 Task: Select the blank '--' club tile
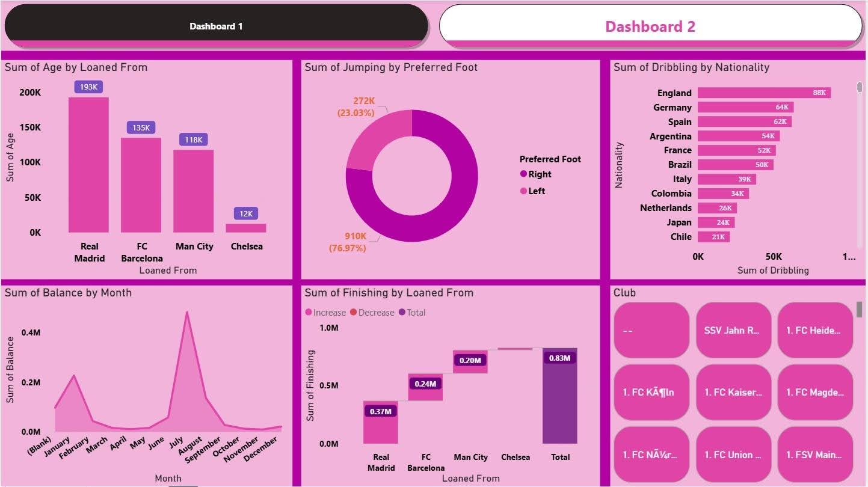tap(651, 330)
